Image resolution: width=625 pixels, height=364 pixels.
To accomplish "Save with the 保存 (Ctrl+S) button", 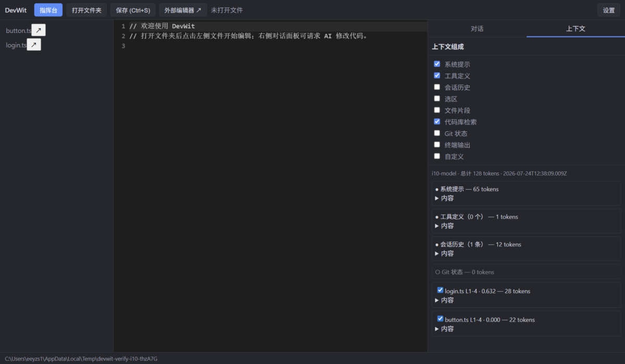I will click(133, 10).
